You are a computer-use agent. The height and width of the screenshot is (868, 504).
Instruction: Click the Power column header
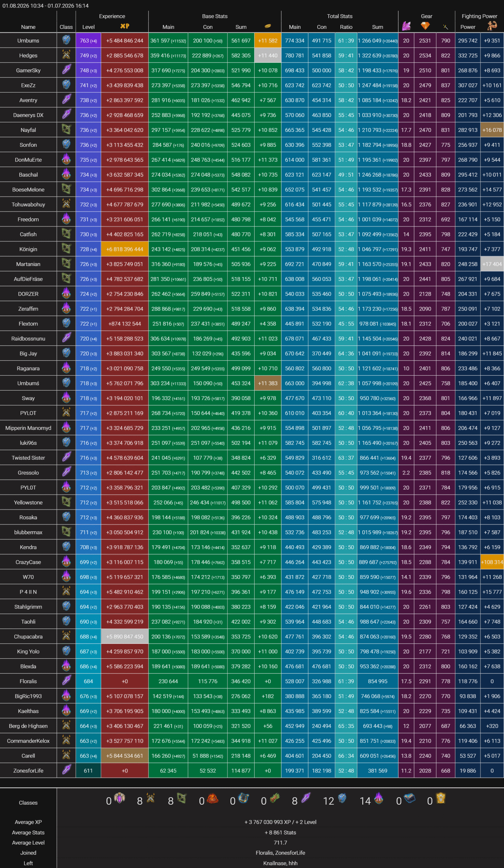(467, 27)
